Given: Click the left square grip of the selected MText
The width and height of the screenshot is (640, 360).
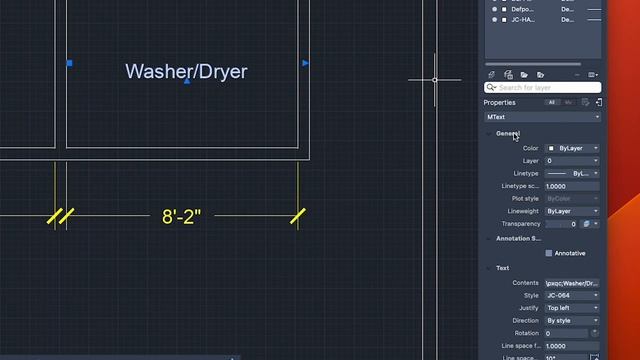Looking at the screenshot, I should coord(69,63).
